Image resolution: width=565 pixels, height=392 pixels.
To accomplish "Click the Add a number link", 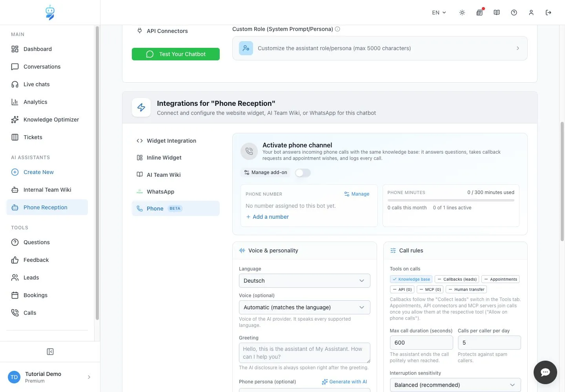I will pyautogui.click(x=267, y=217).
